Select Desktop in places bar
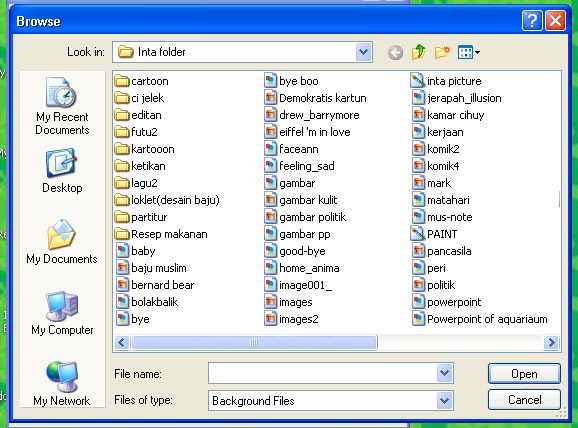This screenshot has width=578, height=428. point(62,171)
